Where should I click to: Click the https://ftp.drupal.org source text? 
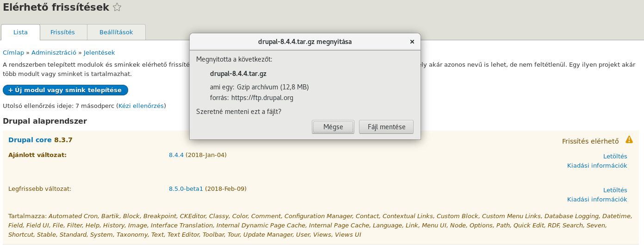click(262, 98)
